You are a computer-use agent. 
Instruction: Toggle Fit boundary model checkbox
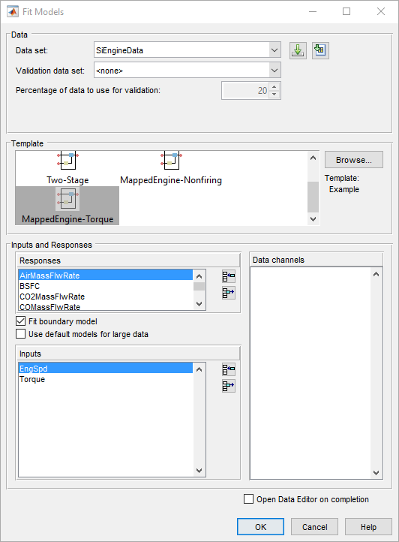(21, 321)
